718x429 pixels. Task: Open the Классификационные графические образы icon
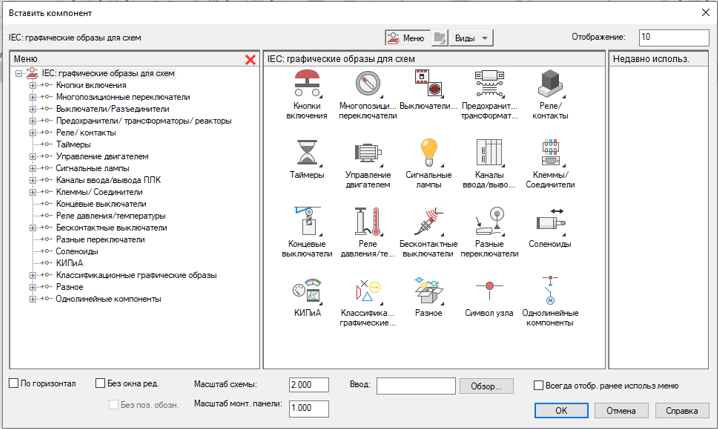click(x=368, y=291)
